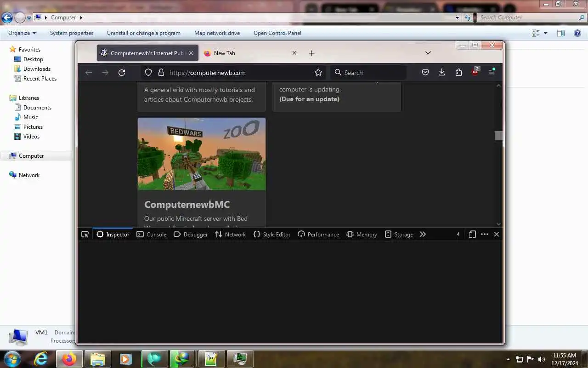This screenshot has width=588, height=368.
Task: Click System properties in Explorer toolbar
Action: pyautogui.click(x=72, y=33)
